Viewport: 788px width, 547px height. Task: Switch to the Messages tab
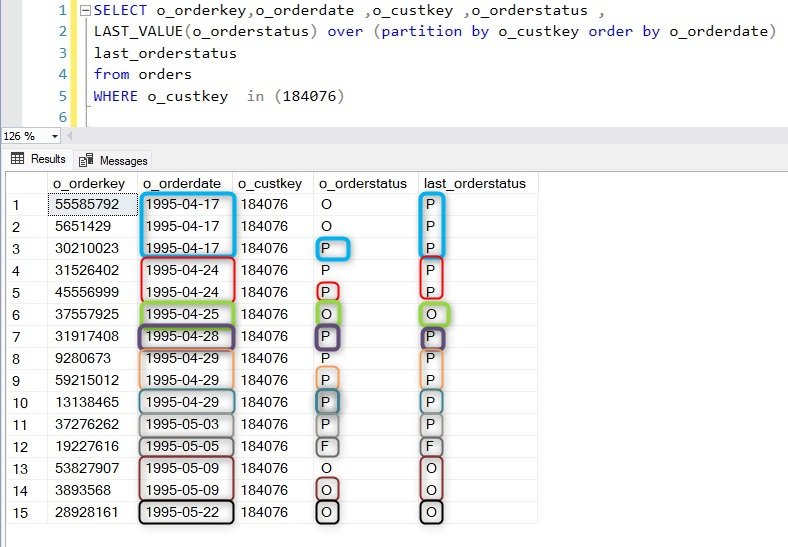[x=114, y=160]
